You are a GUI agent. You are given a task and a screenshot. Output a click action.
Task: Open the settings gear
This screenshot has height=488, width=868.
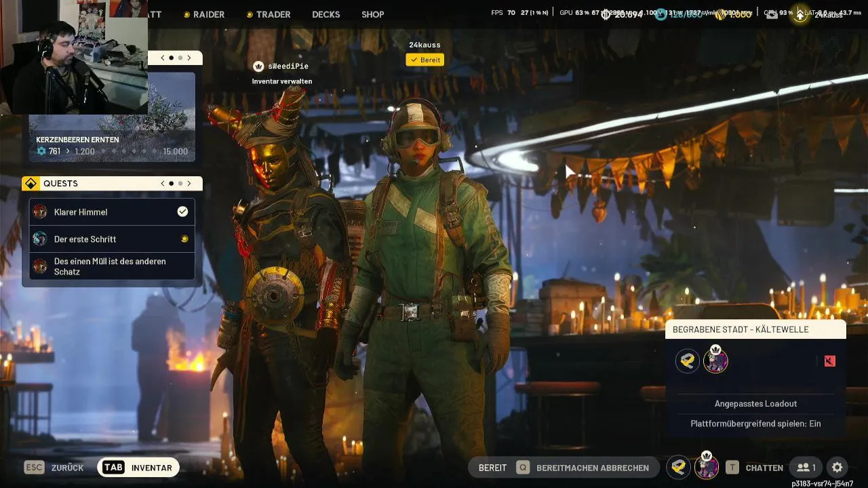click(x=837, y=468)
